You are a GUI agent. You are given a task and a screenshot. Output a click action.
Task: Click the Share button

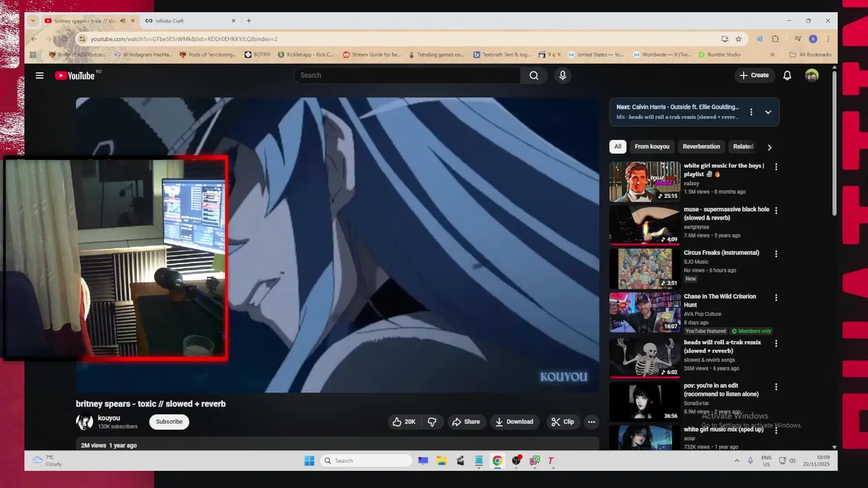pos(466,422)
